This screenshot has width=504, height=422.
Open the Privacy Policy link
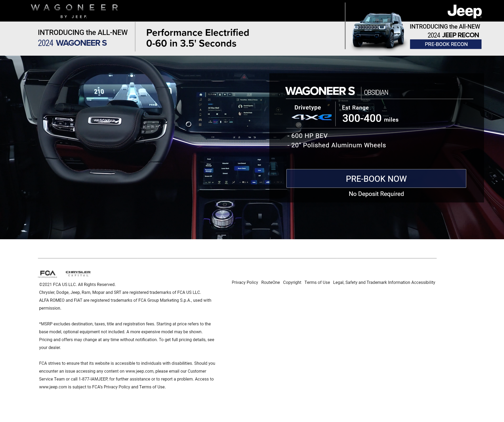(245, 282)
